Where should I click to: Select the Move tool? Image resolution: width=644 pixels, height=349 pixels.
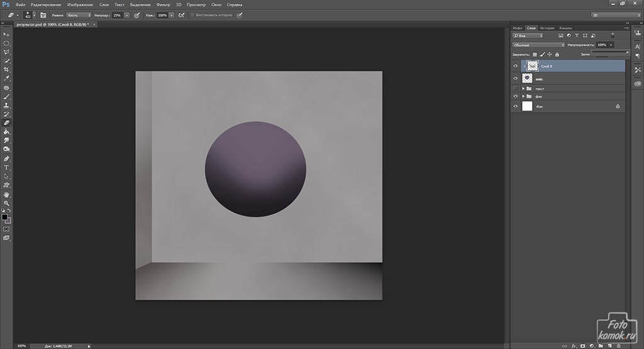coord(6,35)
